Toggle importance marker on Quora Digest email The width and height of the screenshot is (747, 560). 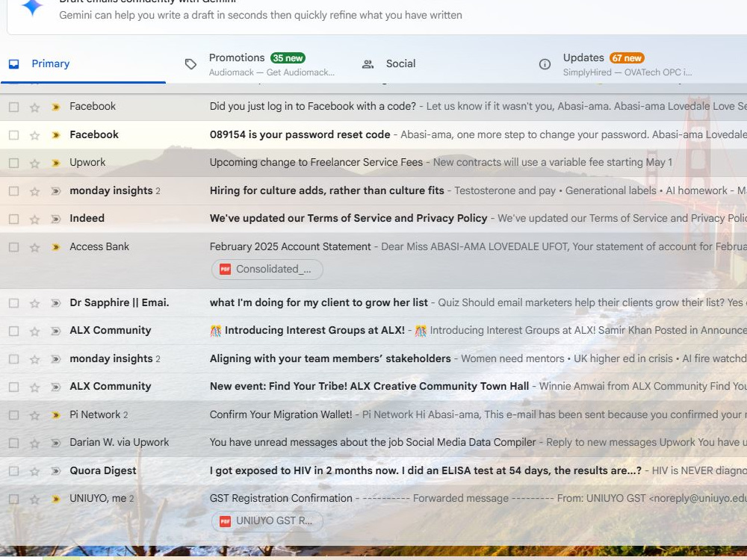[56, 471]
